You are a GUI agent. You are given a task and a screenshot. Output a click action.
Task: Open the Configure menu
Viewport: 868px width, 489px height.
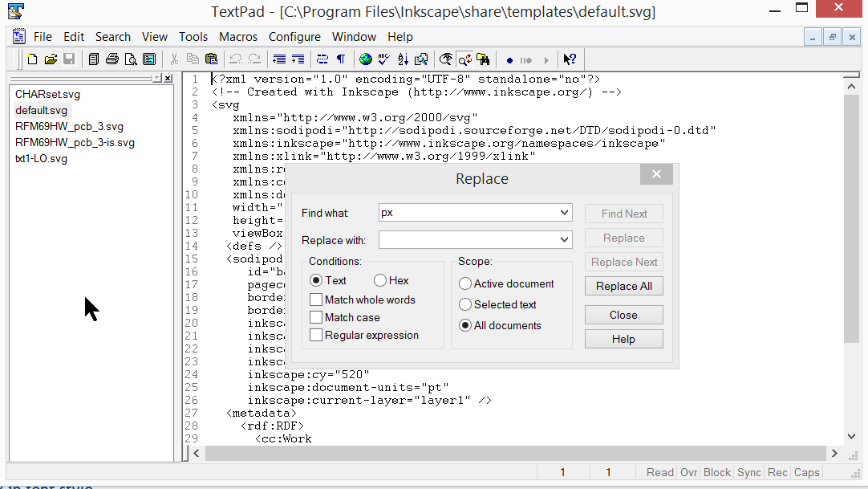pyautogui.click(x=294, y=37)
